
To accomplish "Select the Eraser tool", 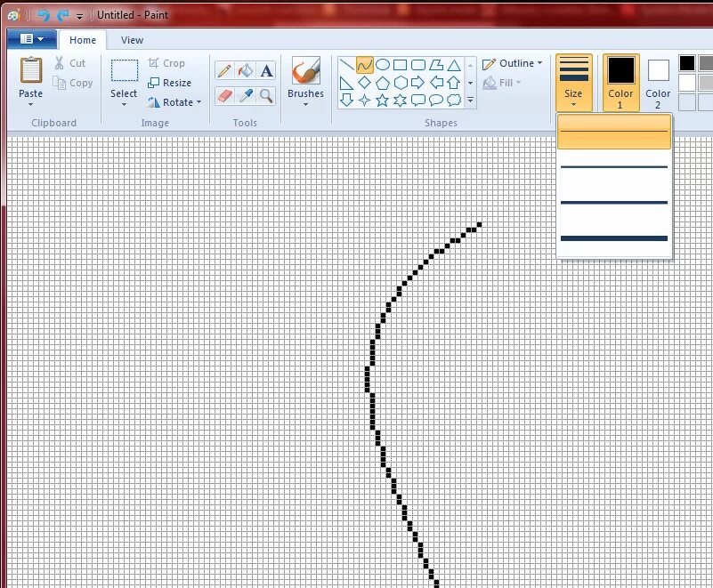I will click(224, 96).
